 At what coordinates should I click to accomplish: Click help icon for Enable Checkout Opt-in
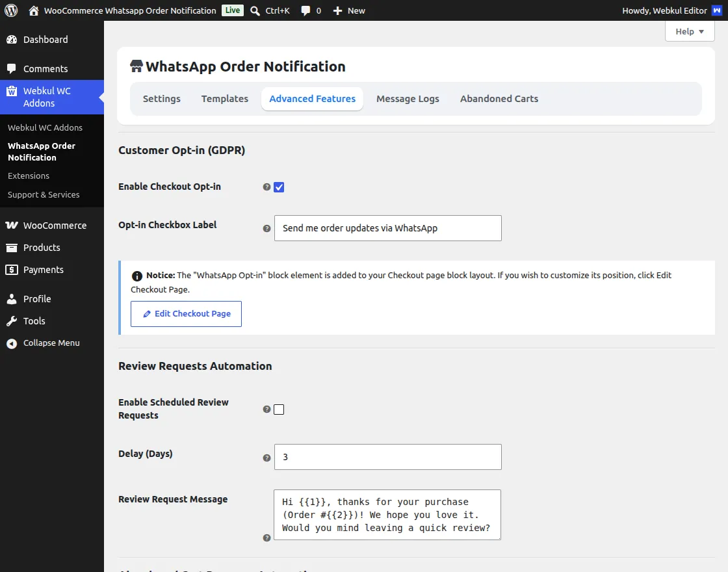[266, 187]
